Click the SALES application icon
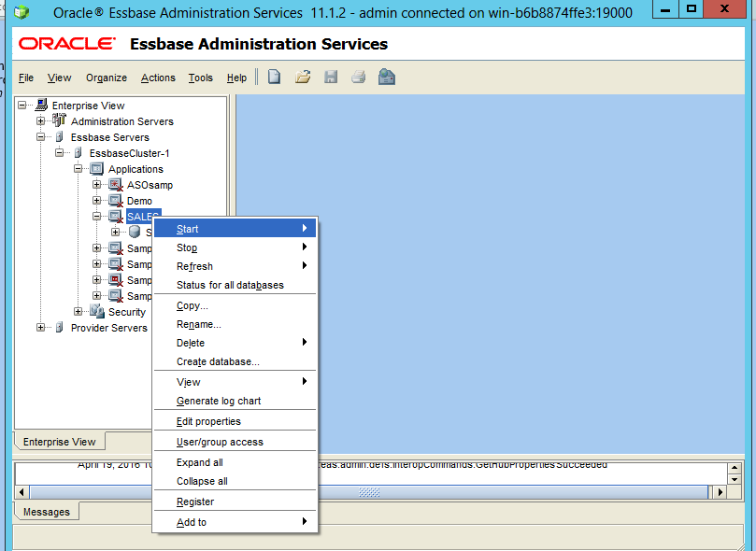 pos(116,217)
